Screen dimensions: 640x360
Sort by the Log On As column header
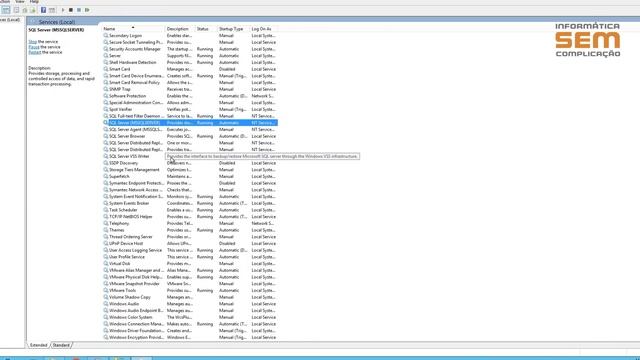(x=263, y=29)
